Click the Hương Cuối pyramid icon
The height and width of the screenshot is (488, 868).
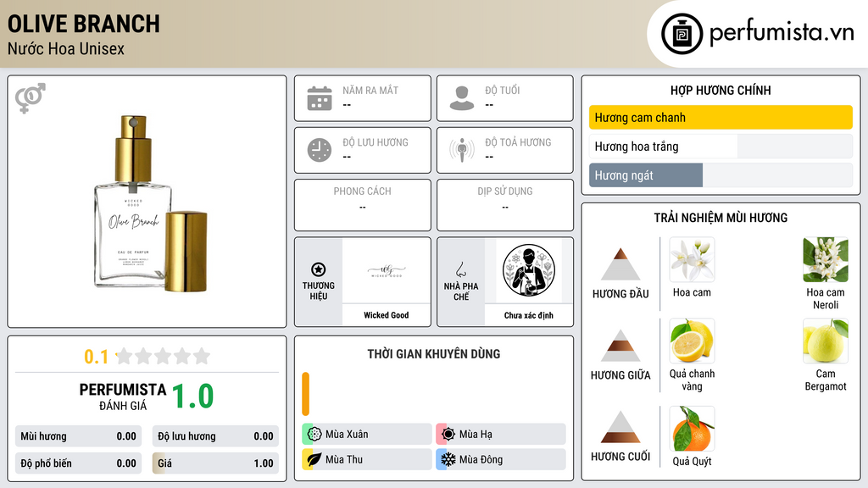620,427
